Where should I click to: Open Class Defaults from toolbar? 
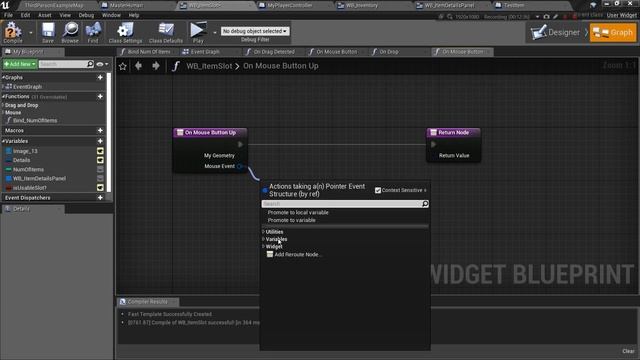coord(166,32)
